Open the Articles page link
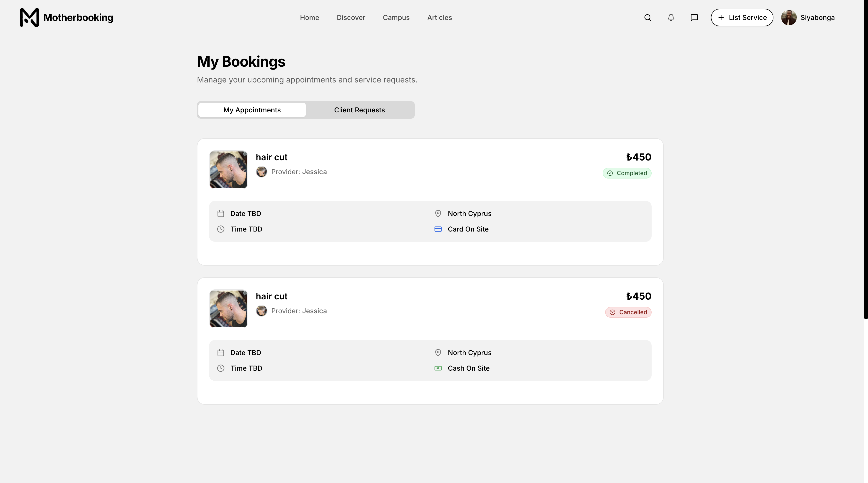 [x=439, y=18]
